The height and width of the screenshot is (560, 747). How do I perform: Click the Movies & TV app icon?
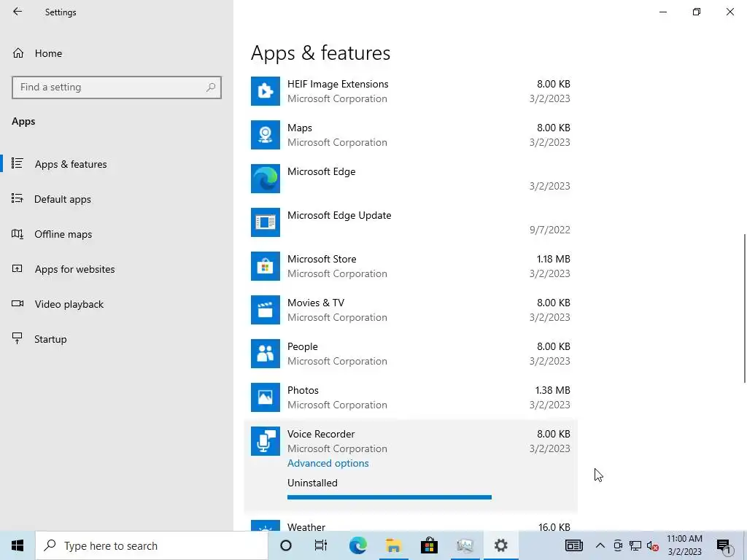(x=266, y=310)
